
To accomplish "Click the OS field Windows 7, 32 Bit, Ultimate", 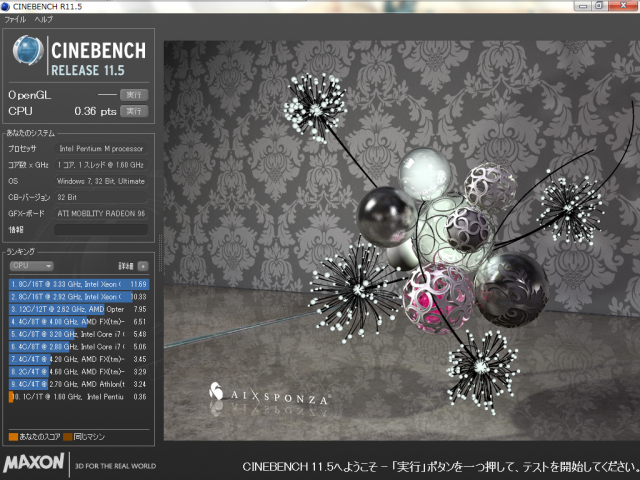I will click(x=101, y=181).
